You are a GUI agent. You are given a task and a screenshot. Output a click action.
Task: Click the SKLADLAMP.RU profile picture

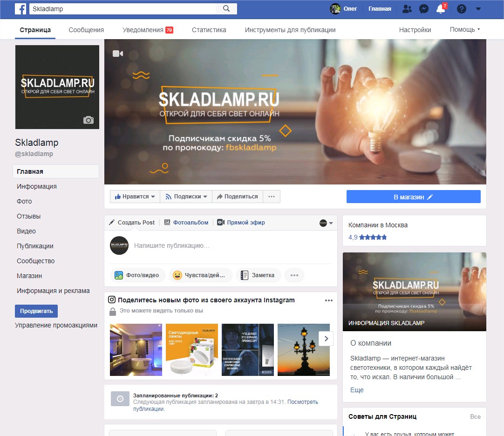(57, 87)
